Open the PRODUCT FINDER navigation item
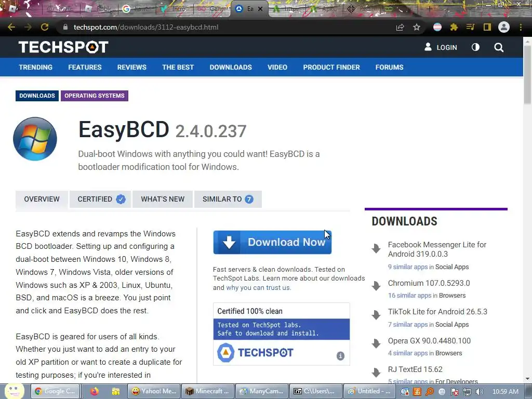Screen dimensions: 532x399 tap(331, 67)
